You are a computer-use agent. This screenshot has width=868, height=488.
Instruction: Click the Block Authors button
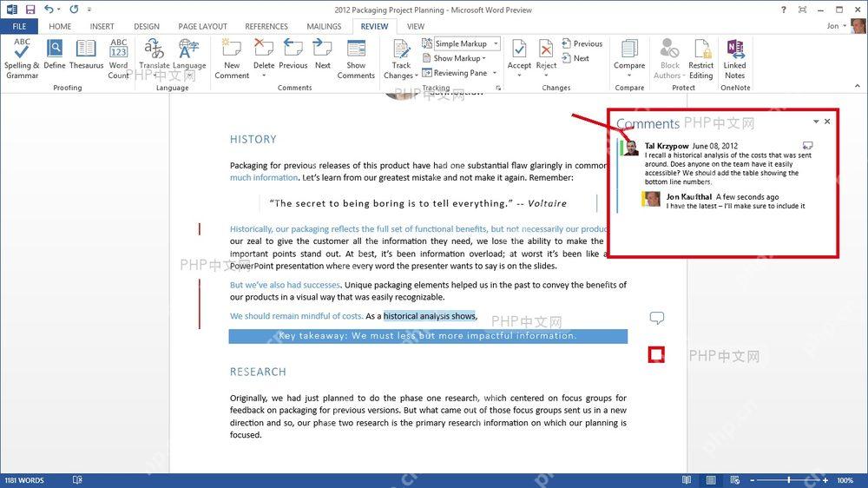[x=669, y=59]
